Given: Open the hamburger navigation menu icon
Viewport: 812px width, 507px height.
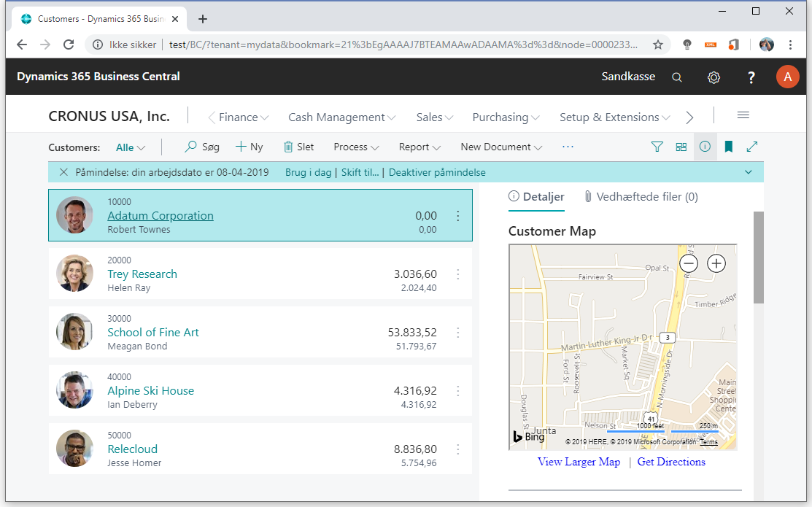Looking at the screenshot, I should 743,115.
